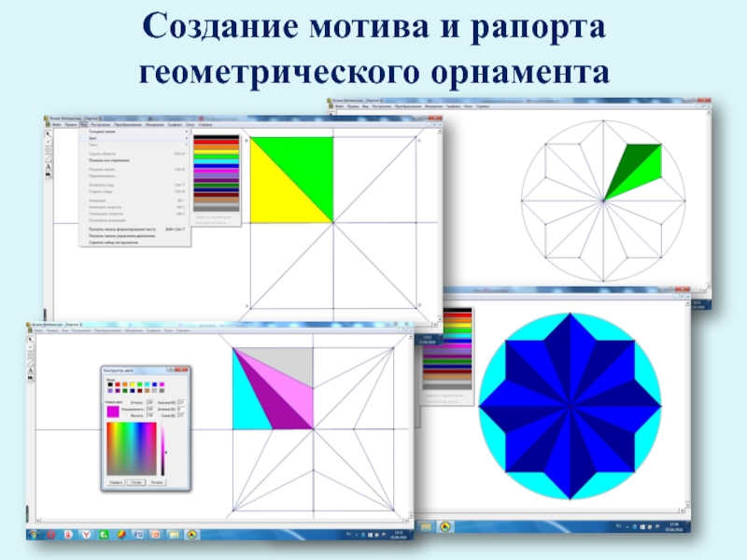Click the hue spectrum in the color constructor
Image resolution: width=747 pixels, height=560 pixels.
[132, 449]
